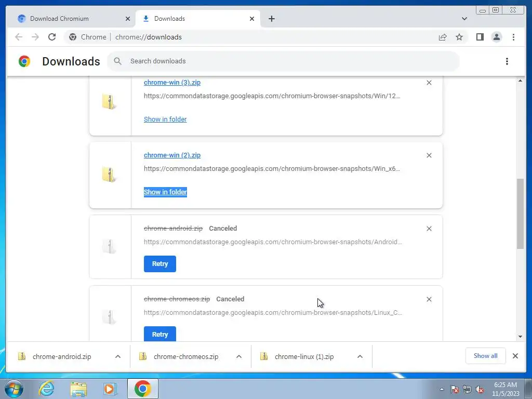This screenshot has width=532, height=399.
Task: Click the Action Center flag icon in tray
Action: (x=455, y=389)
